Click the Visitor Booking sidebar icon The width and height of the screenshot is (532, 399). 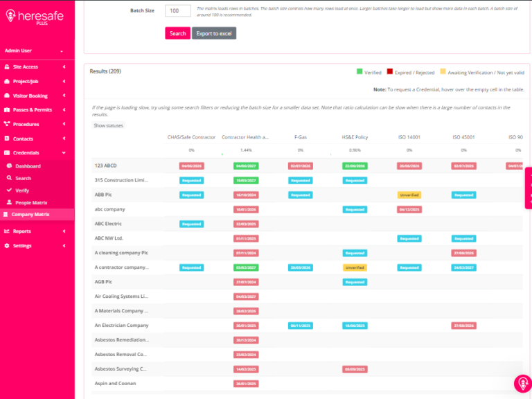(x=7, y=96)
